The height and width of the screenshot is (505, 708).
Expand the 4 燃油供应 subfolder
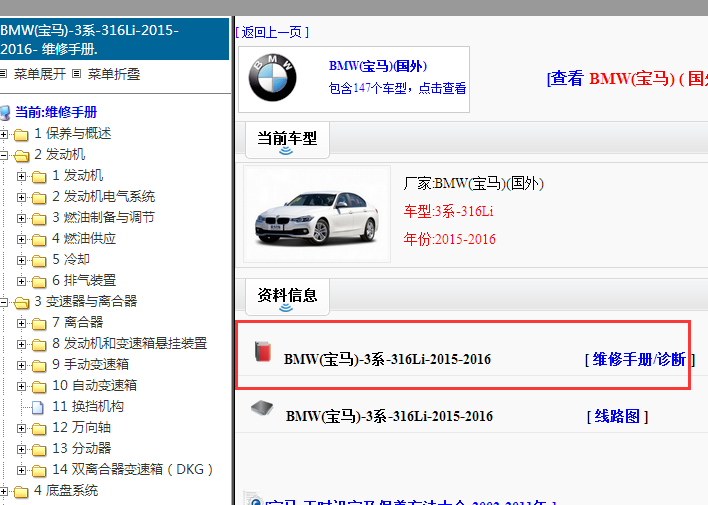pos(21,239)
